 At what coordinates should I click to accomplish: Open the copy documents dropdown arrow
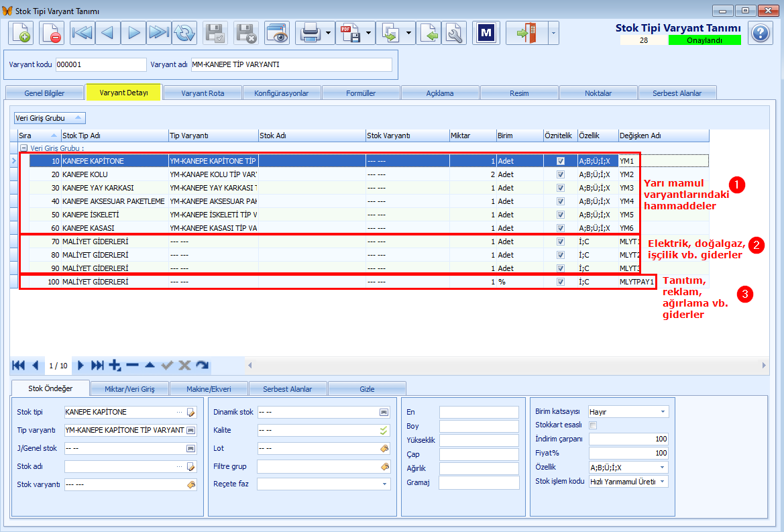[408, 33]
